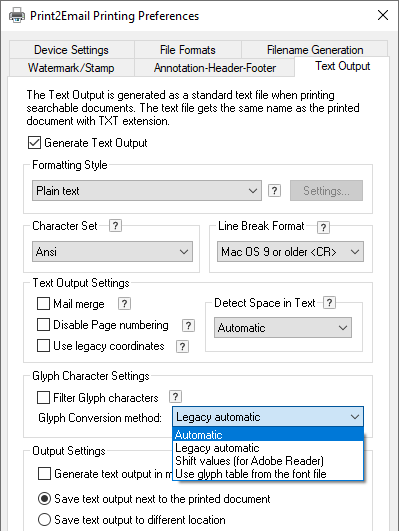Image resolution: width=399 pixels, height=531 pixels.
Task: Open help for Use legacy coordinates
Action: coord(182,346)
